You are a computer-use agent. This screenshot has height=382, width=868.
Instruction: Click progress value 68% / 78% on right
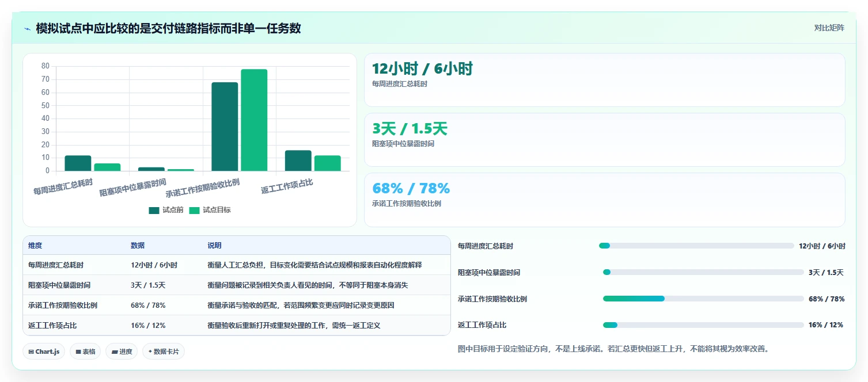pyautogui.click(x=827, y=299)
